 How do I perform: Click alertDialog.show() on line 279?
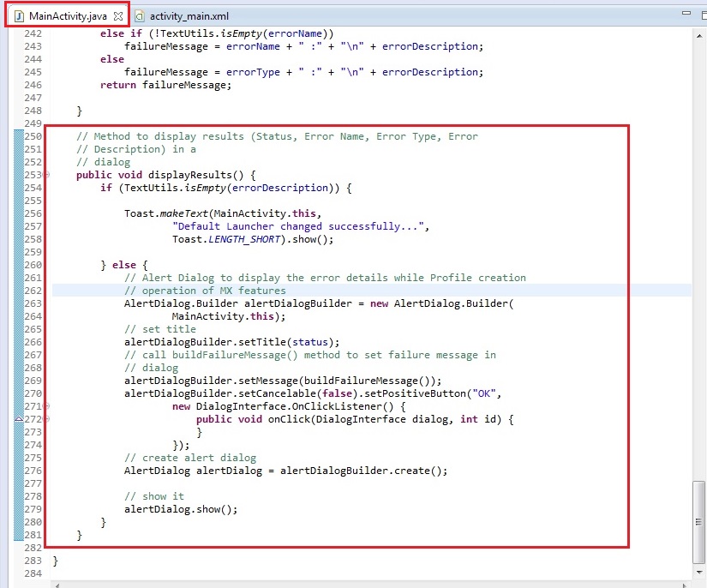180,509
